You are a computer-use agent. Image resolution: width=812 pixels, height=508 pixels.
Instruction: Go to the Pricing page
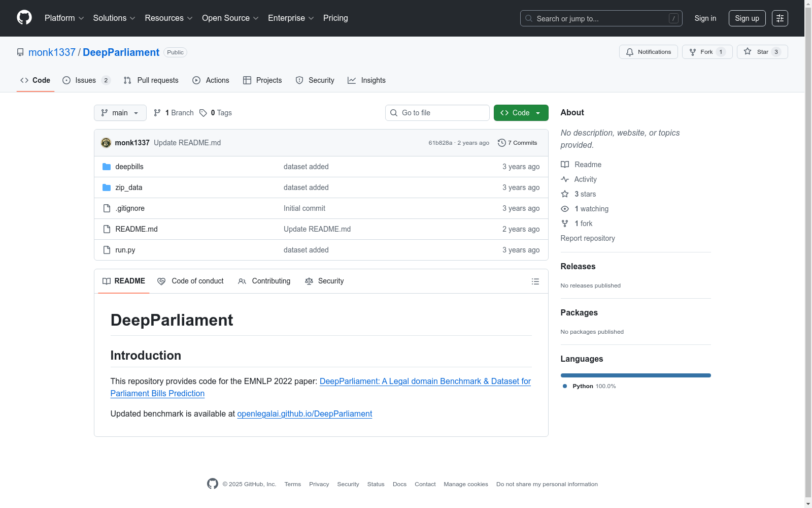point(335,18)
